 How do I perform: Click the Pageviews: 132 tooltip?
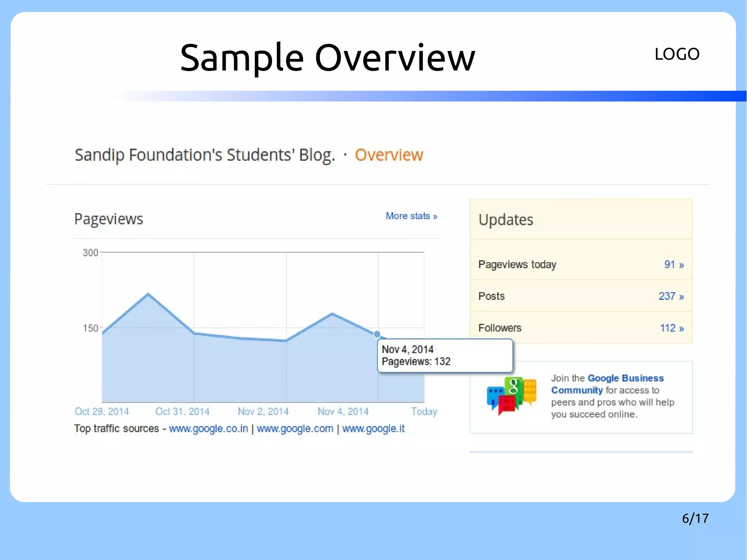445,355
